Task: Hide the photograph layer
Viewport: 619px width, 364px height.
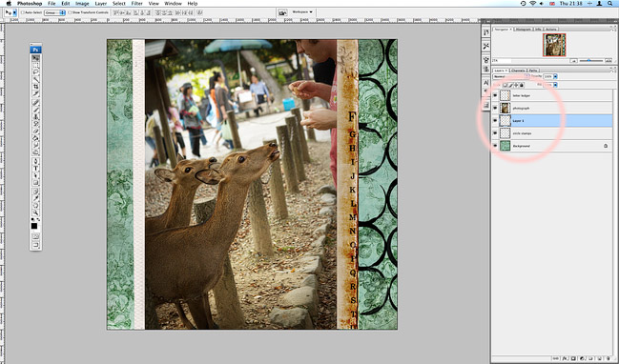Action: (495, 108)
